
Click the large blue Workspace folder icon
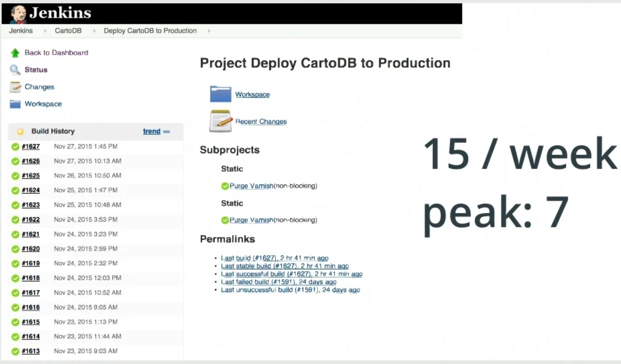pyautogui.click(x=220, y=94)
